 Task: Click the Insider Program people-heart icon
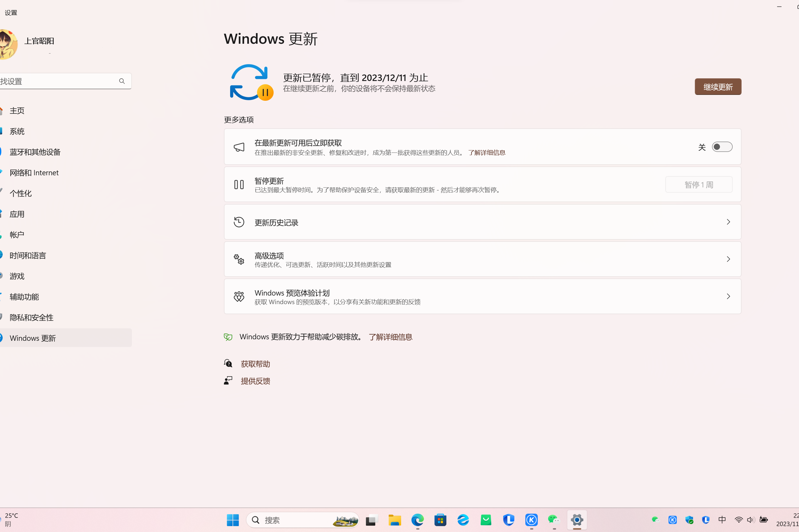click(x=239, y=297)
